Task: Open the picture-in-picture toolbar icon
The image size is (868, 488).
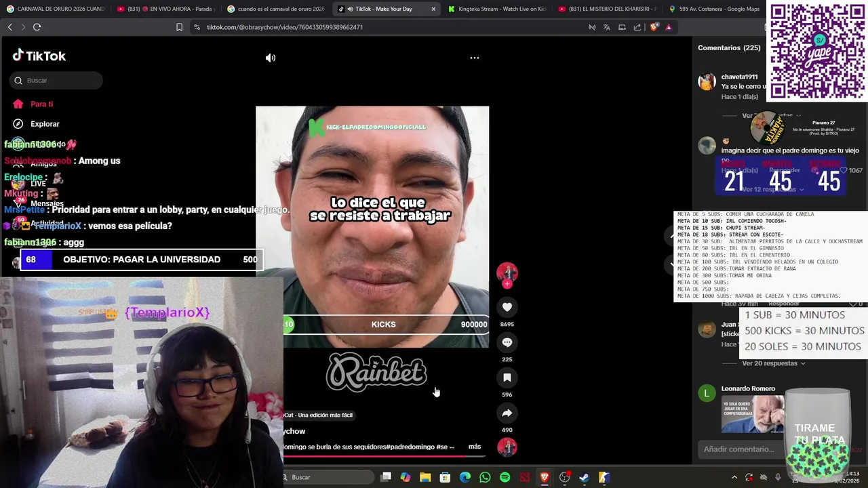Action: click(x=622, y=27)
